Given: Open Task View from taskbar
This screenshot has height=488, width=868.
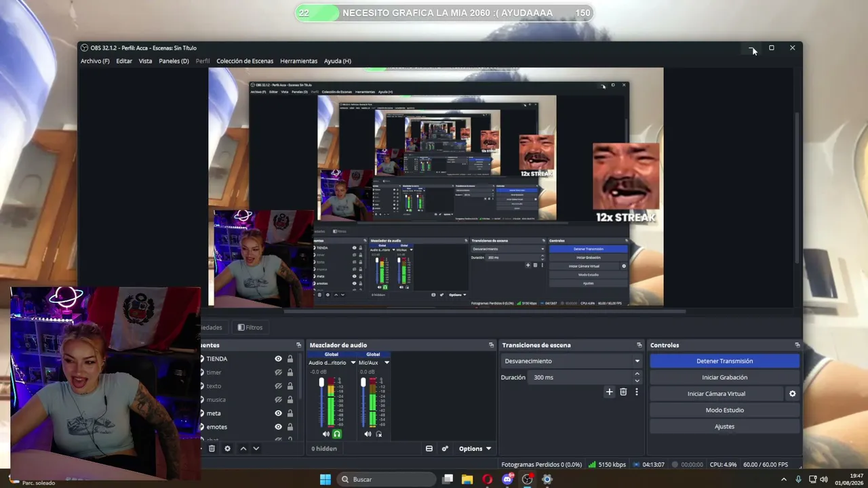Looking at the screenshot, I should pos(448,479).
